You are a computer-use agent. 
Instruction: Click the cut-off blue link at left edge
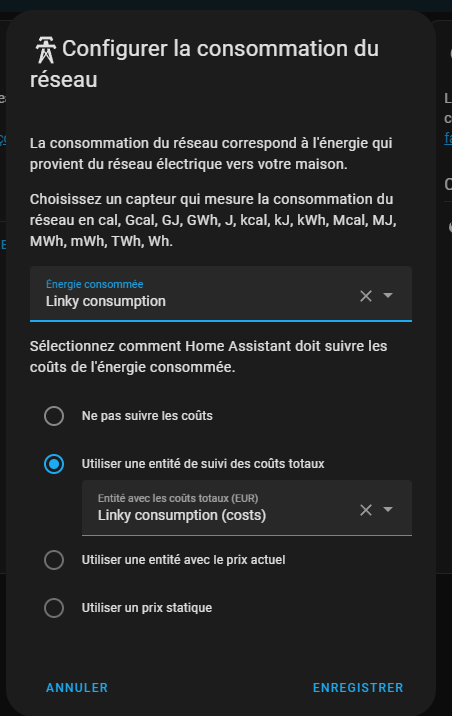point(3,139)
